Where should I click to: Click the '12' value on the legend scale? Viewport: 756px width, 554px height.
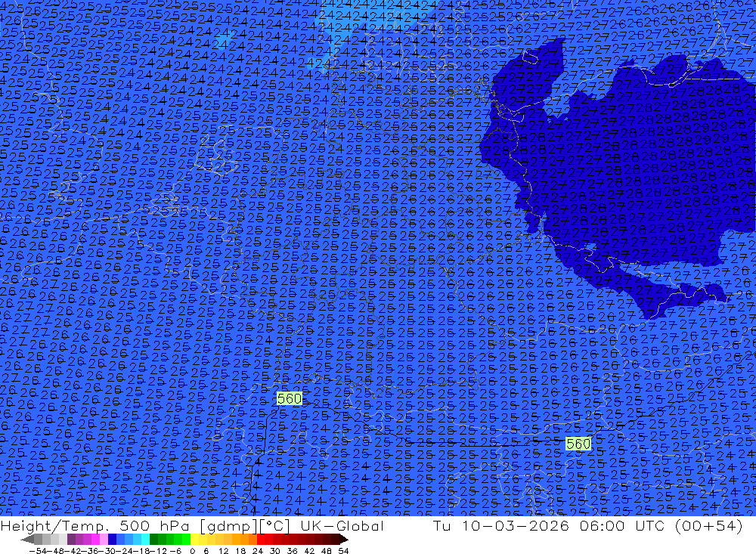(x=223, y=551)
